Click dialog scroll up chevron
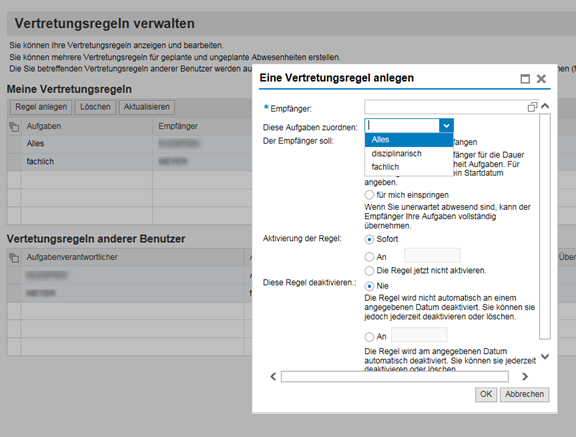576x437 pixels. pos(545,106)
